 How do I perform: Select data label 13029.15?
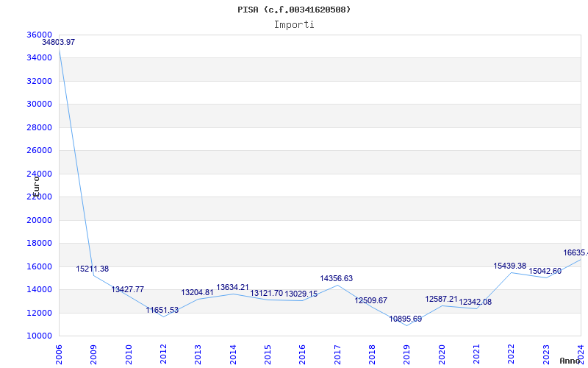pos(301,294)
